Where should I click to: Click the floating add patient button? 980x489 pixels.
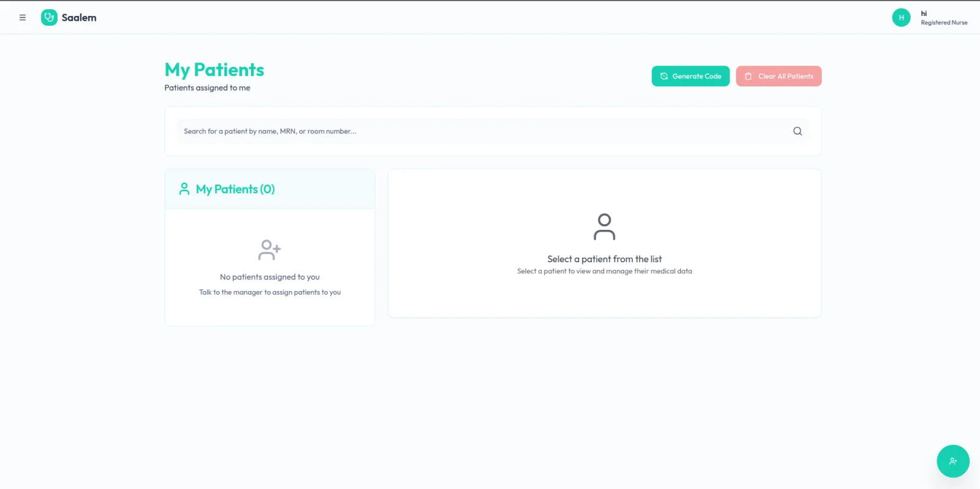[953, 461]
